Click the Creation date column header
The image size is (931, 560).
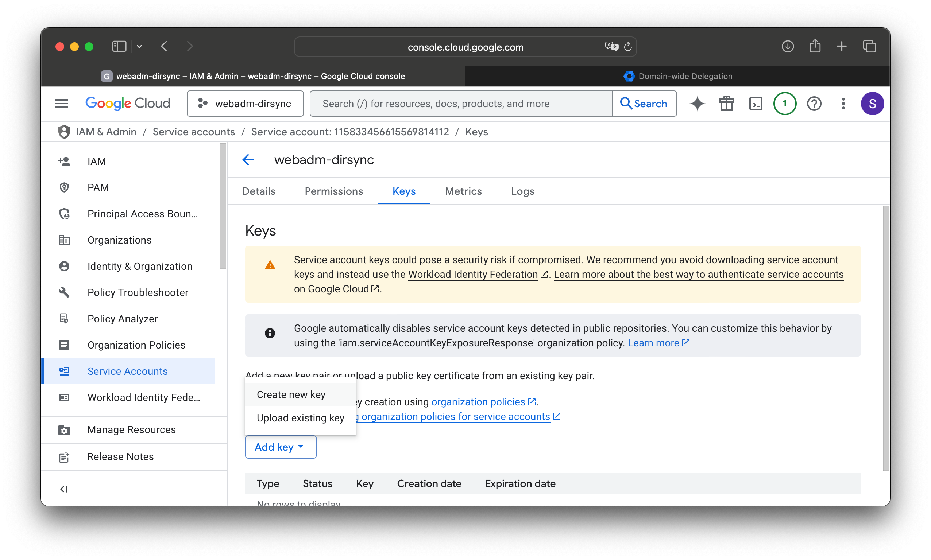pos(429,483)
